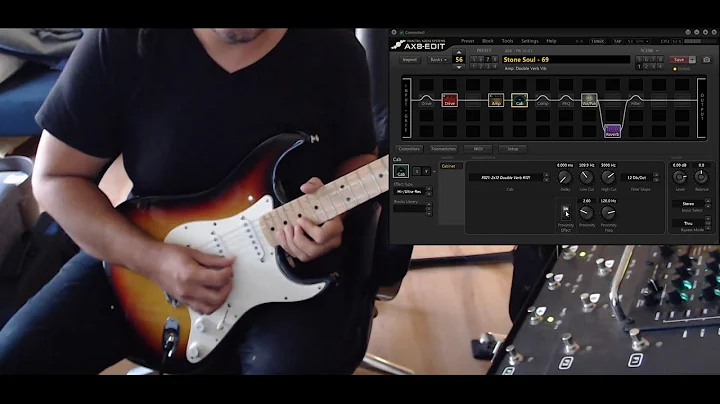Click the Proximity knob
The height and width of the screenshot is (404, 720).
point(586,213)
